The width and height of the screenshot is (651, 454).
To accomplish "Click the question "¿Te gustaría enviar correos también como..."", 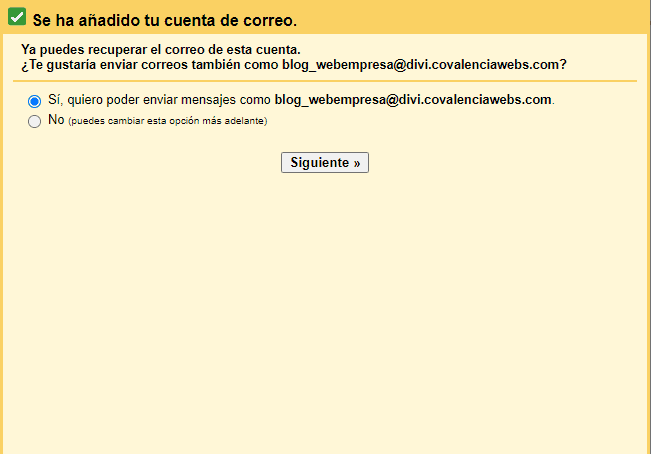I will click(x=294, y=65).
